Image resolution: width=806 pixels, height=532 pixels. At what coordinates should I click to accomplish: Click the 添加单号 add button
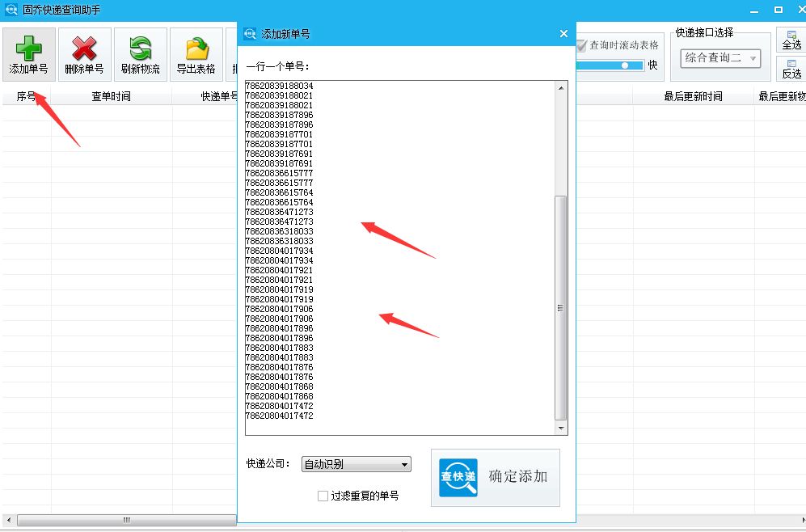(29, 54)
